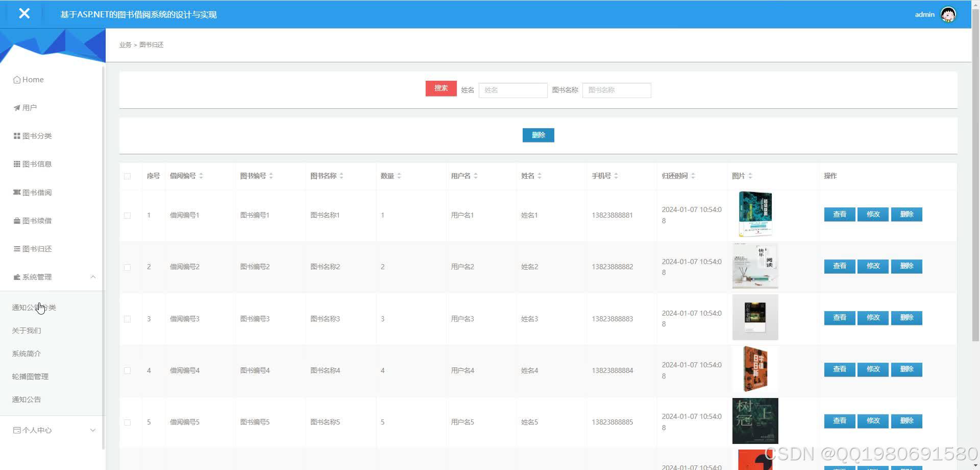Edit record 借阅编号2 with 修改
Screen dimensions: 980x470
click(x=873, y=266)
